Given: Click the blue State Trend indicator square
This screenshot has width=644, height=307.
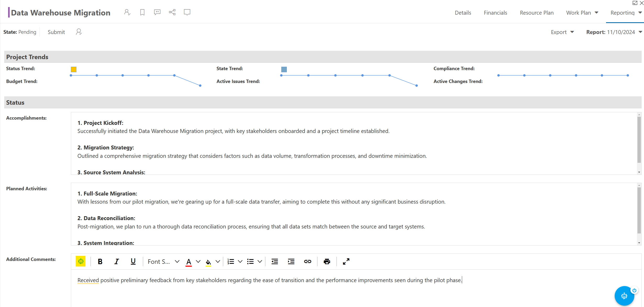Looking at the screenshot, I should coord(284,69).
